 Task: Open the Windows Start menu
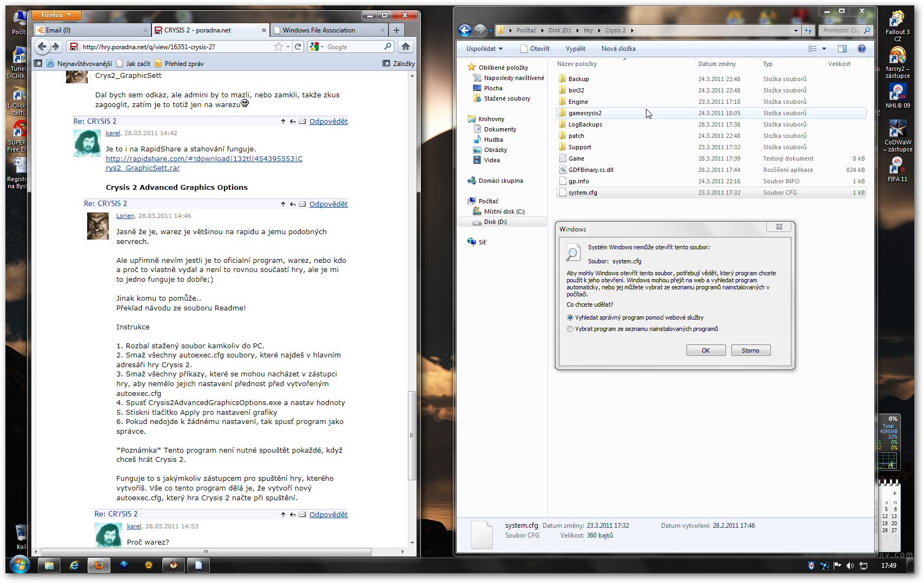coord(19,565)
